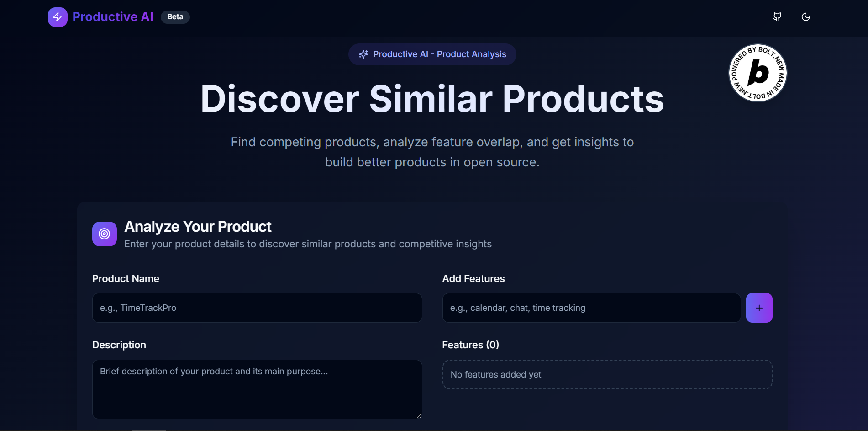The height and width of the screenshot is (431, 868).
Task: Click the target icon beside Analyze Your Product
Action: pos(105,234)
